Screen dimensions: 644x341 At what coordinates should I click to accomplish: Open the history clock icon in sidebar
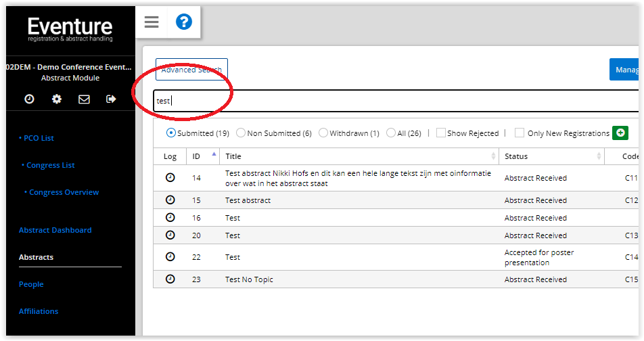click(29, 99)
